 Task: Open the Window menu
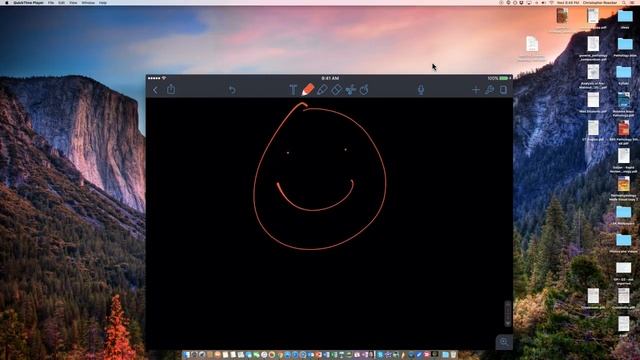tap(88, 2)
